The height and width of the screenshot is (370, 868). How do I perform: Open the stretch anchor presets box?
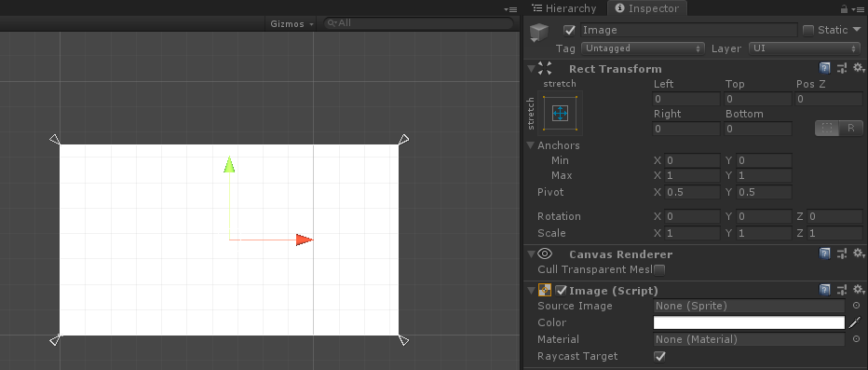(561, 114)
